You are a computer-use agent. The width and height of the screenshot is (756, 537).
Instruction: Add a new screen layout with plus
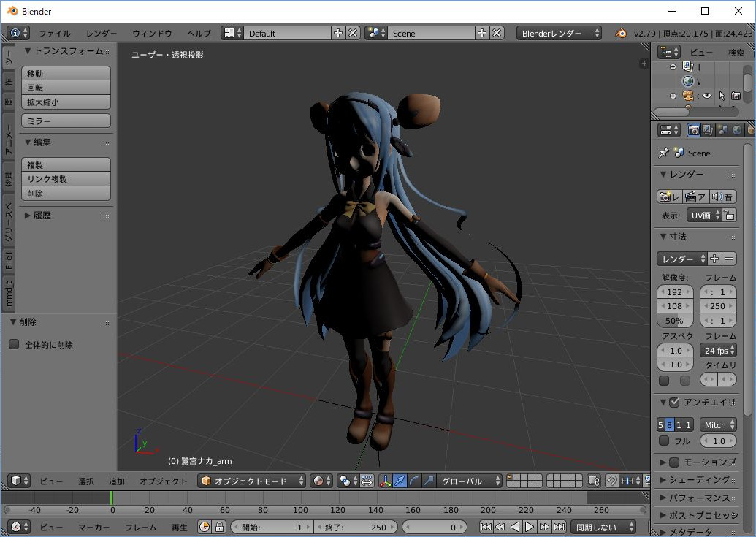tap(338, 33)
